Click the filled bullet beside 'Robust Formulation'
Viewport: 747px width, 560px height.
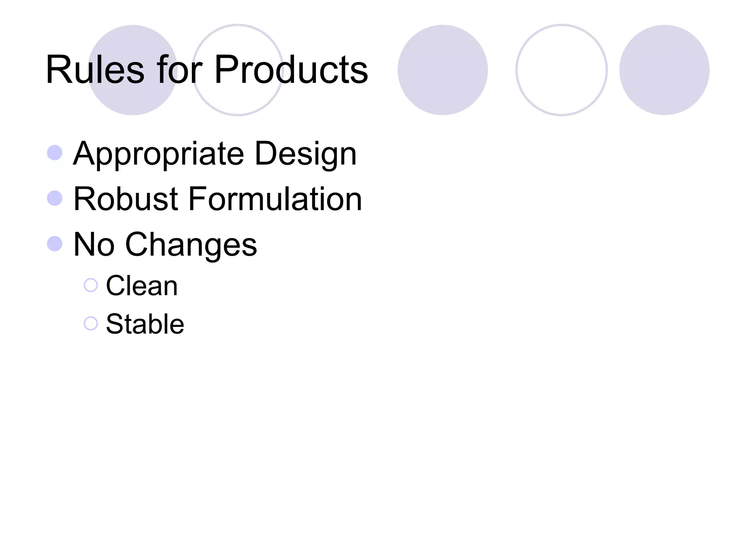pyautogui.click(x=55, y=198)
